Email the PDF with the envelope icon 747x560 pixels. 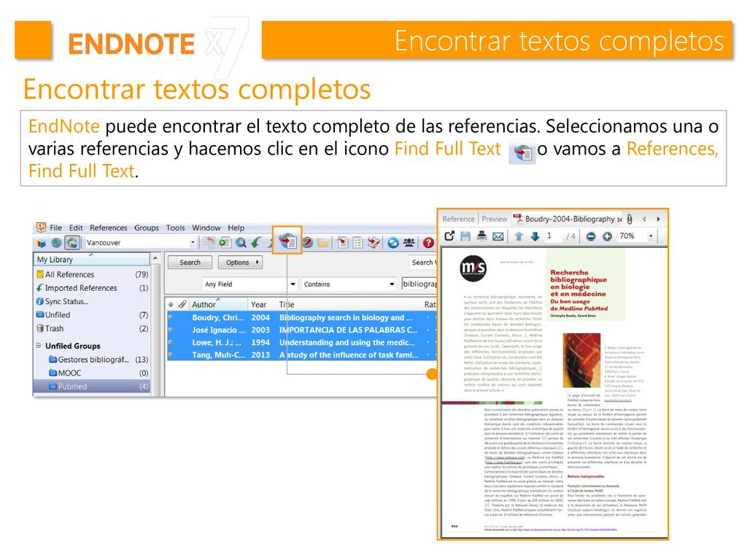click(x=498, y=236)
